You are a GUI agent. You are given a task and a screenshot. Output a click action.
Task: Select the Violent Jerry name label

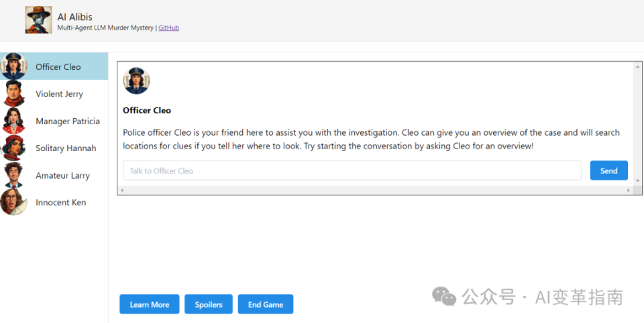coord(59,94)
